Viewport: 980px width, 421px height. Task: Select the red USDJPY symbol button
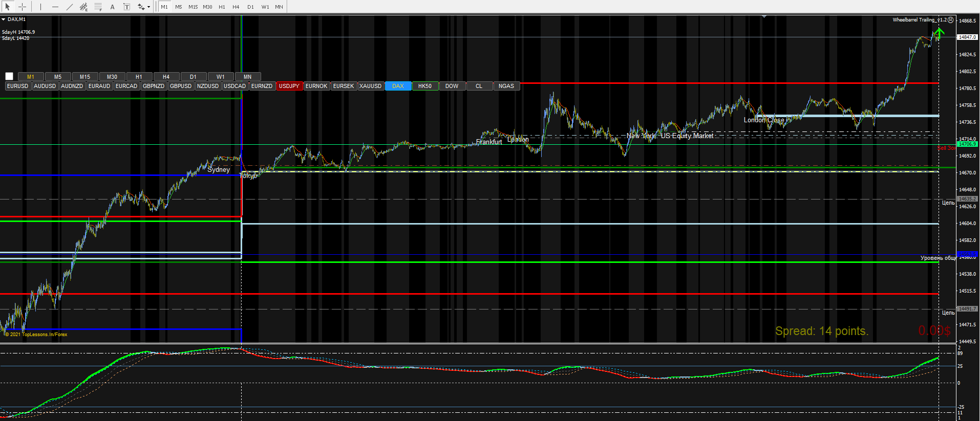pos(289,86)
